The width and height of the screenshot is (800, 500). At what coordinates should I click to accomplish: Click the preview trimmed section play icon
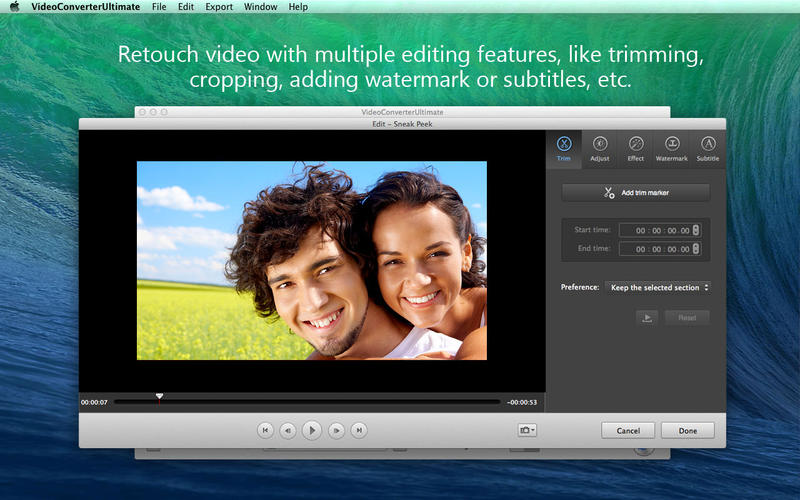(647, 317)
